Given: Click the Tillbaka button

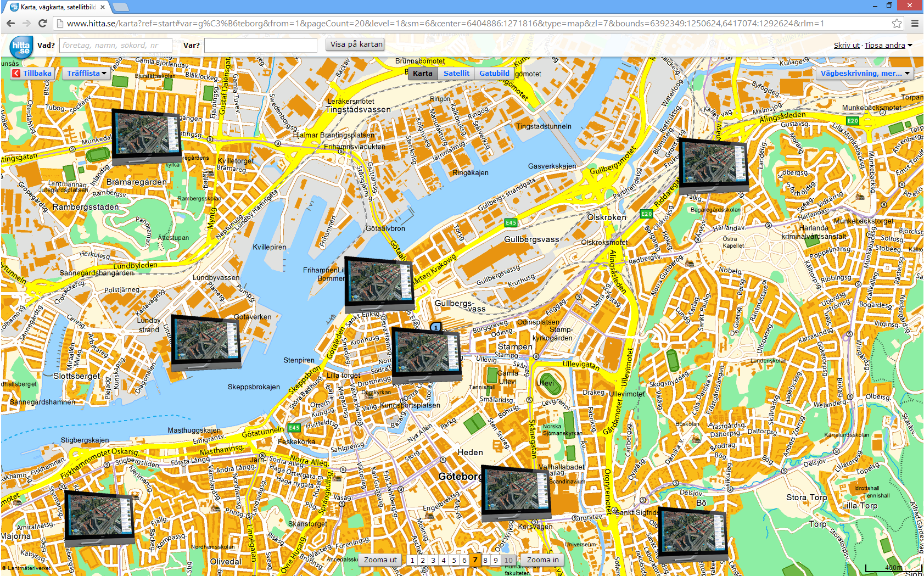Looking at the screenshot, I should (32, 74).
